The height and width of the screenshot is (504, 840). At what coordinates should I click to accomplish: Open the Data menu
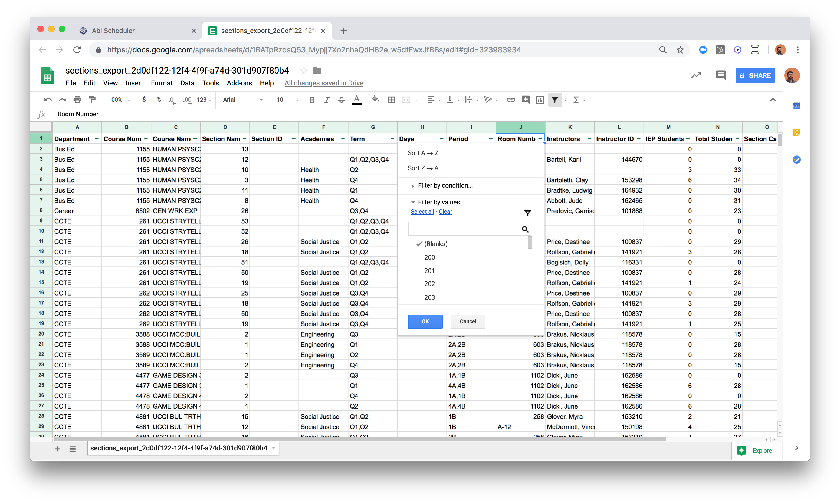[187, 83]
